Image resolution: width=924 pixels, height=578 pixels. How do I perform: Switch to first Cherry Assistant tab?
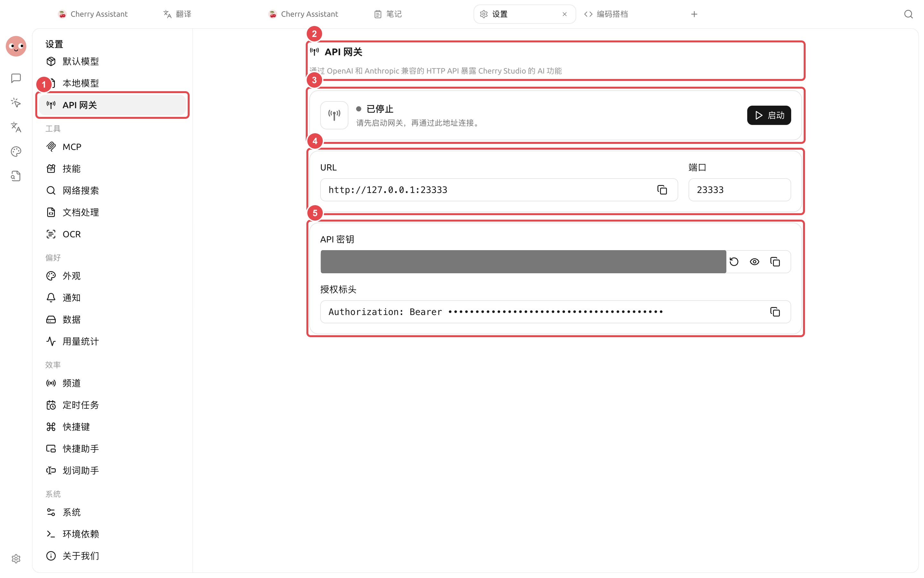pos(93,14)
